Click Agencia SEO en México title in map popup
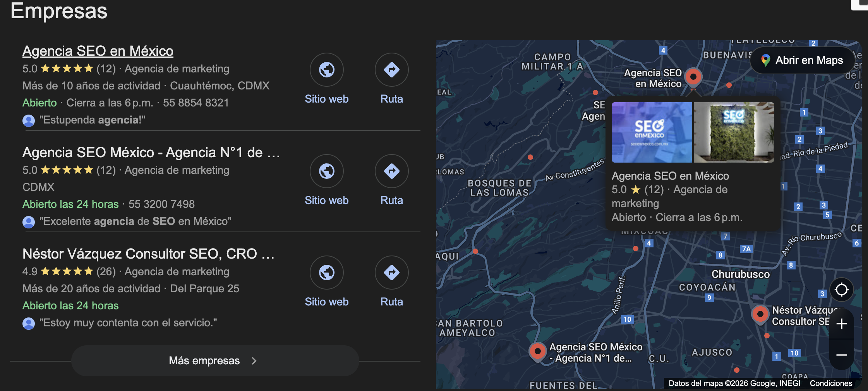 (670, 176)
